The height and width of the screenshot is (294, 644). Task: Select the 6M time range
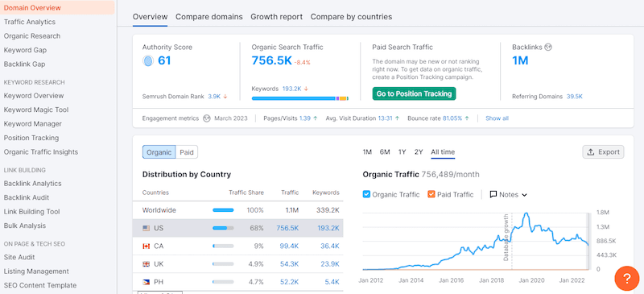pyautogui.click(x=385, y=152)
